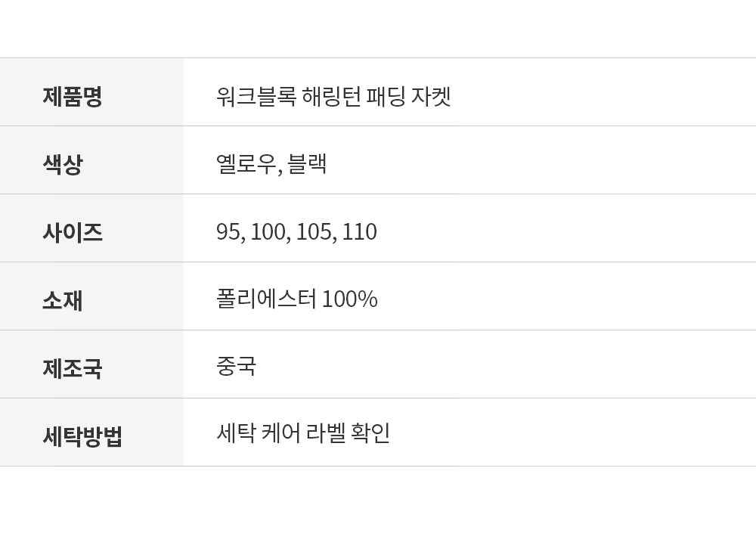Click the material text 폴리에스터 100%
This screenshot has height=558, width=756.
[296, 299]
